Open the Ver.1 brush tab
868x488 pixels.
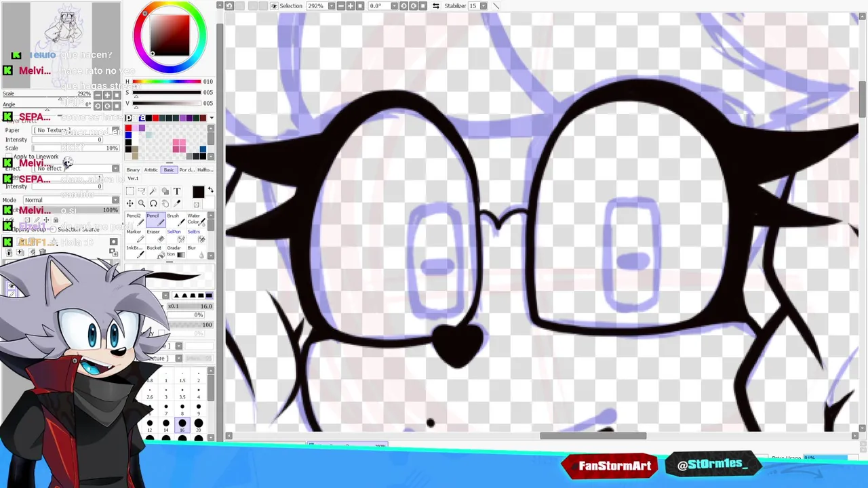133,178
